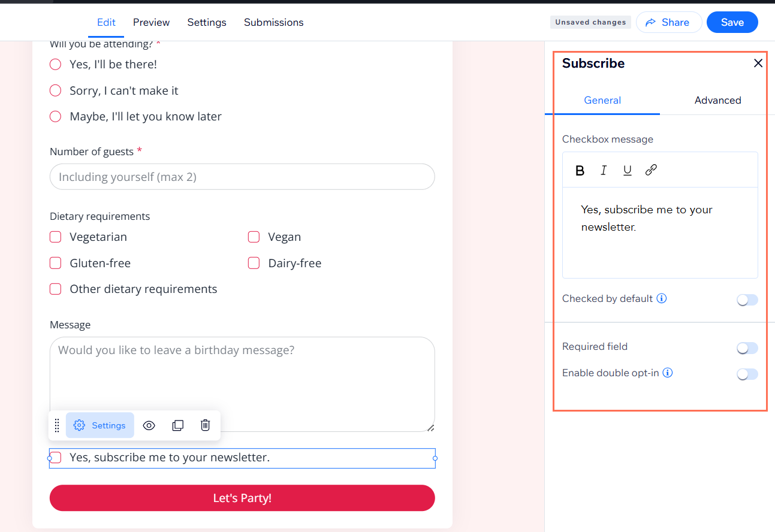The width and height of the screenshot is (775, 532).
Task: Apply italic formatting to checkbox message
Action: pos(604,171)
